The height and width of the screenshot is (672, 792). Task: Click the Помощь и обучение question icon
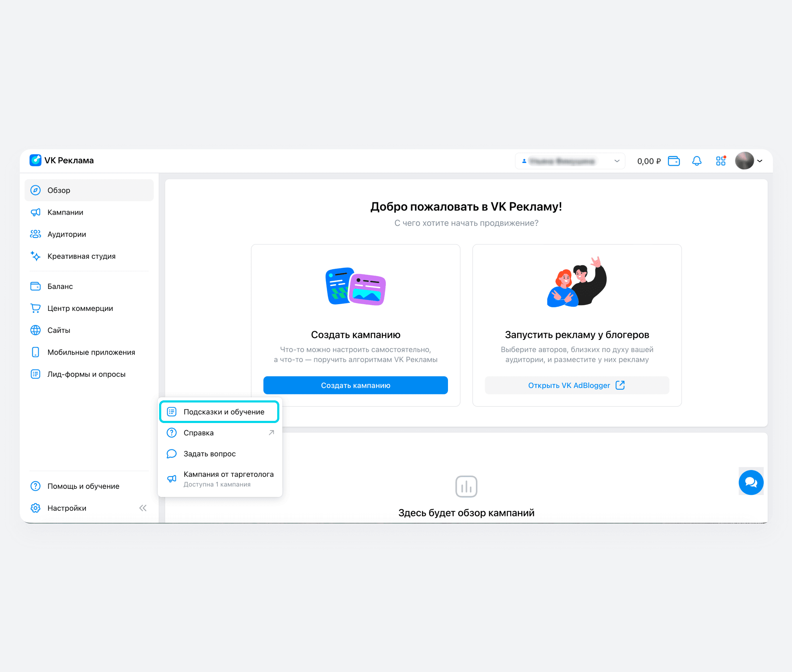[35, 486]
